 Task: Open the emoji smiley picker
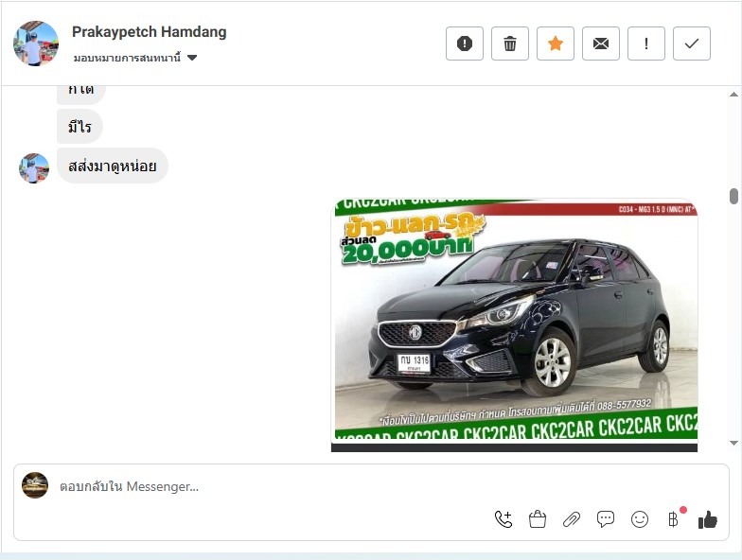point(640,519)
